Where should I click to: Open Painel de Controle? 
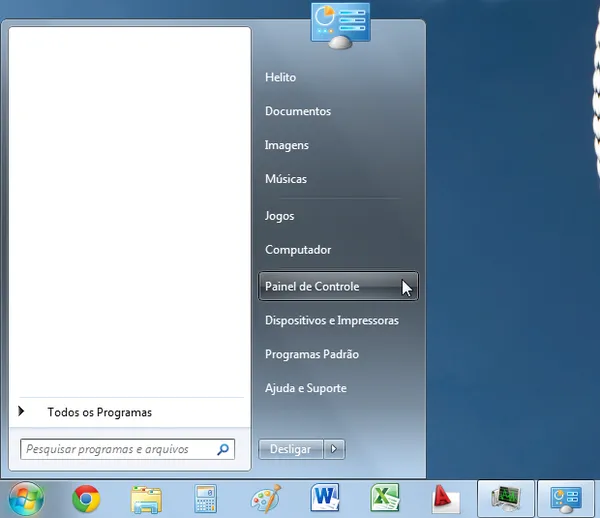click(x=338, y=286)
